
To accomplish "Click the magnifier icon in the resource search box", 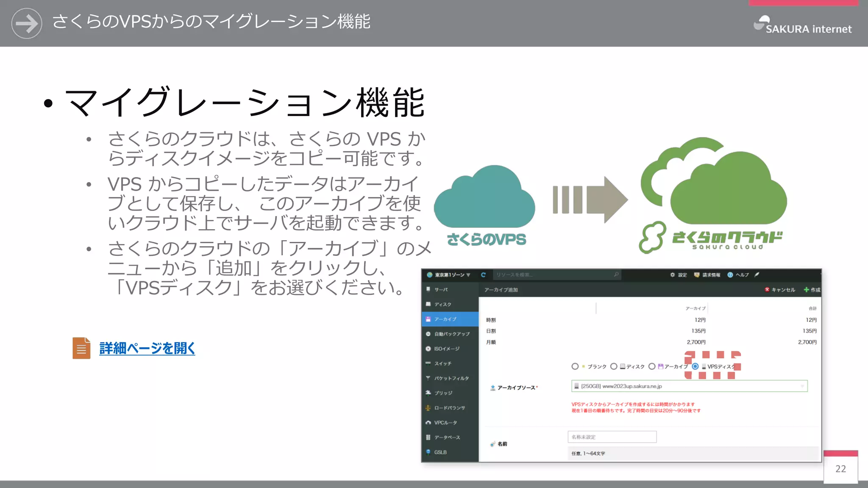I will tap(616, 274).
